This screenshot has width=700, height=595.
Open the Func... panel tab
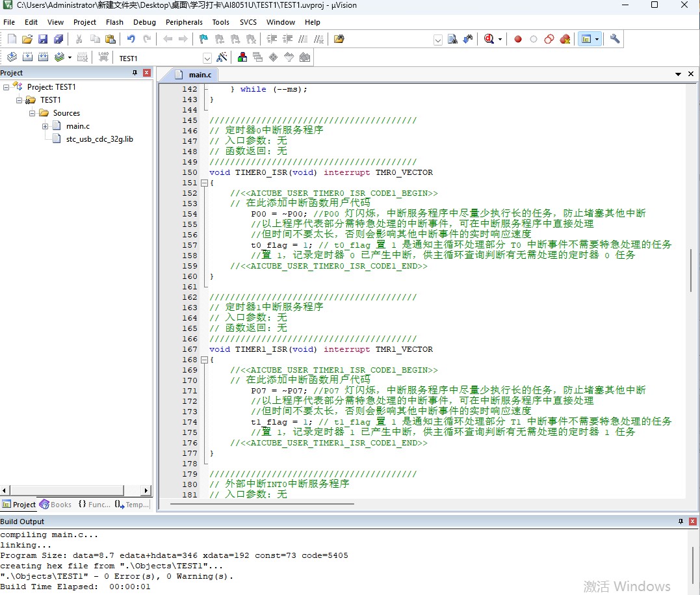[94, 505]
